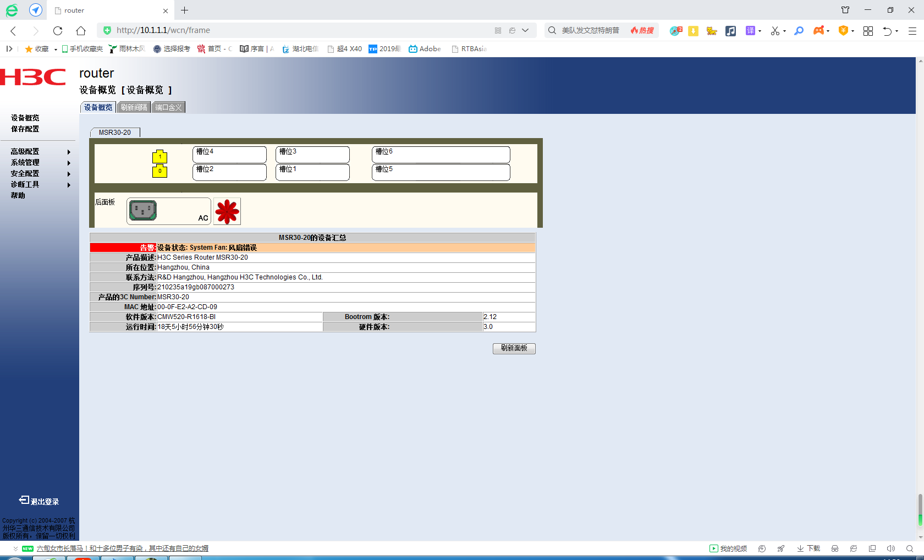Open the scissors tool dropdown arrow
Screen dimensions: 924x560
pyautogui.click(x=784, y=31)
